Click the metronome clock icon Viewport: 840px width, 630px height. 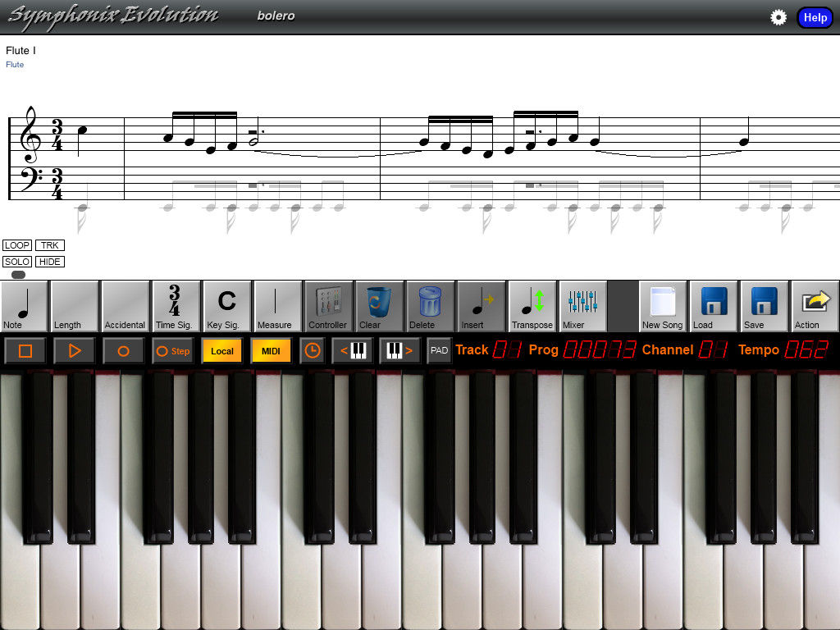click(313, 351)
